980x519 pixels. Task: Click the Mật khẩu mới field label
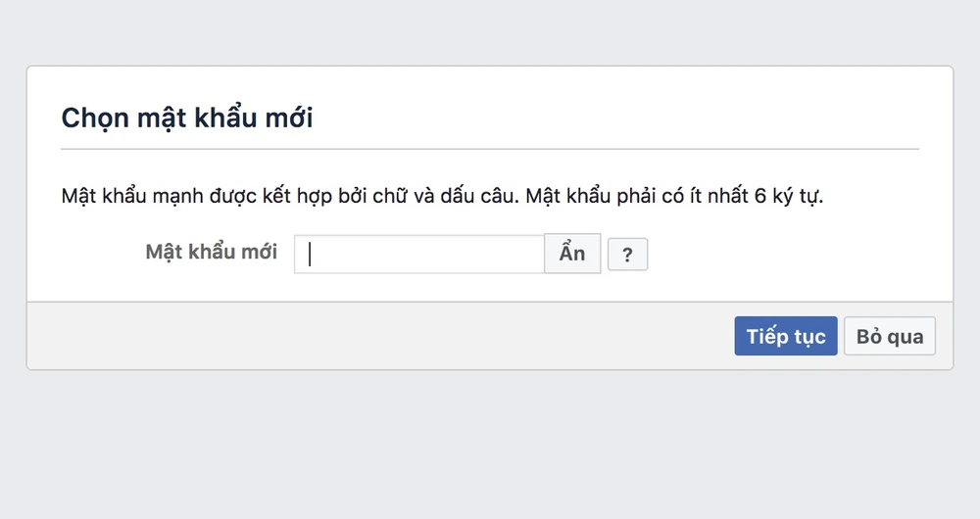tap(211, 252)
